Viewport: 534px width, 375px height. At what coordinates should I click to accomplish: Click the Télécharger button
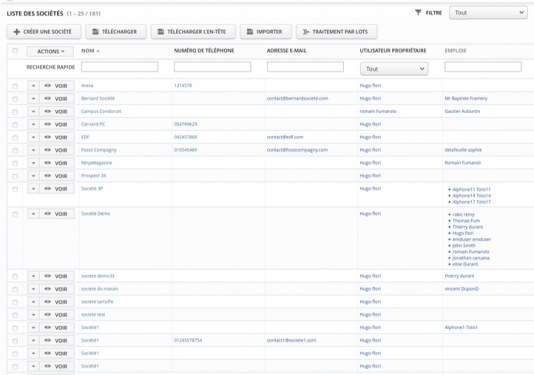pyautogui.click(x=116, y=32)
